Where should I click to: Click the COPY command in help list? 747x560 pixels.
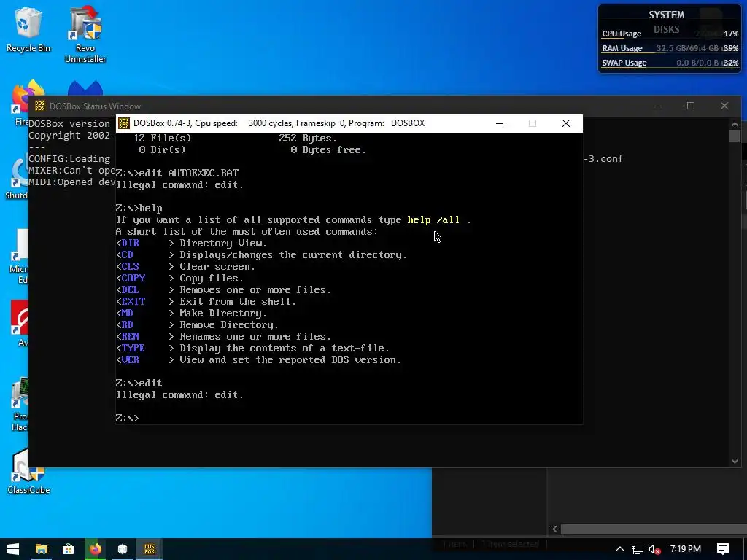(133, 278)
